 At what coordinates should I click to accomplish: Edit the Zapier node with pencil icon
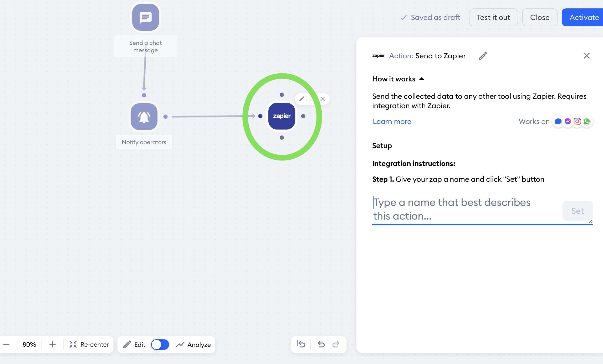pyautogui.click(x=302, y=99)
